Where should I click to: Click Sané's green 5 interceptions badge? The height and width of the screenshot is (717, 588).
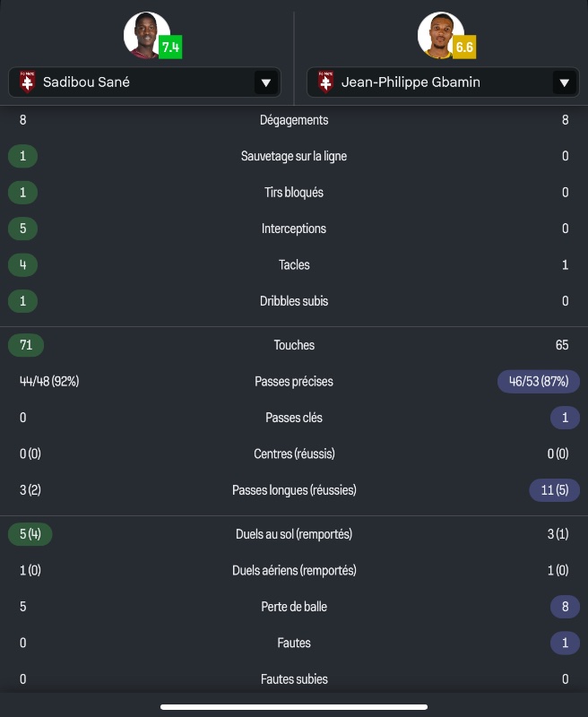click(x=22, y=229)
